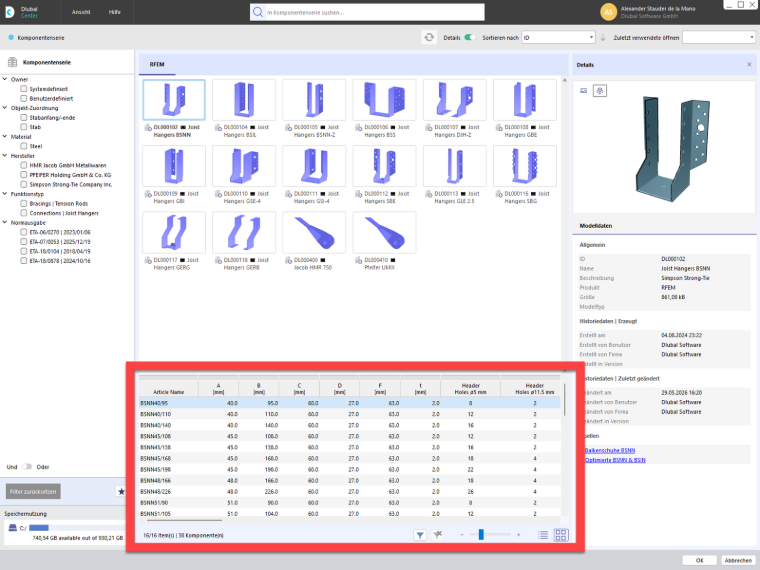Viewport: 760px width, 570px height.
Task: Open the AS user avatar
Action: [x=608, y=12]
